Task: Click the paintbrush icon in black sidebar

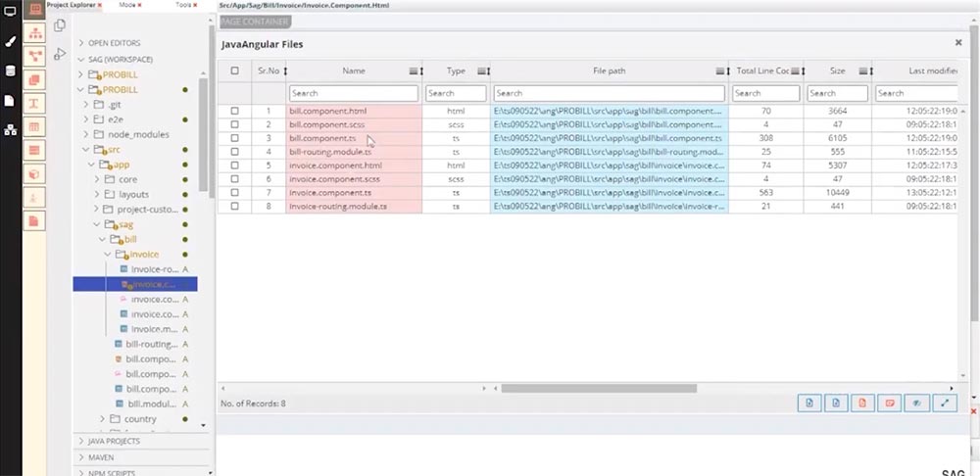Action: 10,42
